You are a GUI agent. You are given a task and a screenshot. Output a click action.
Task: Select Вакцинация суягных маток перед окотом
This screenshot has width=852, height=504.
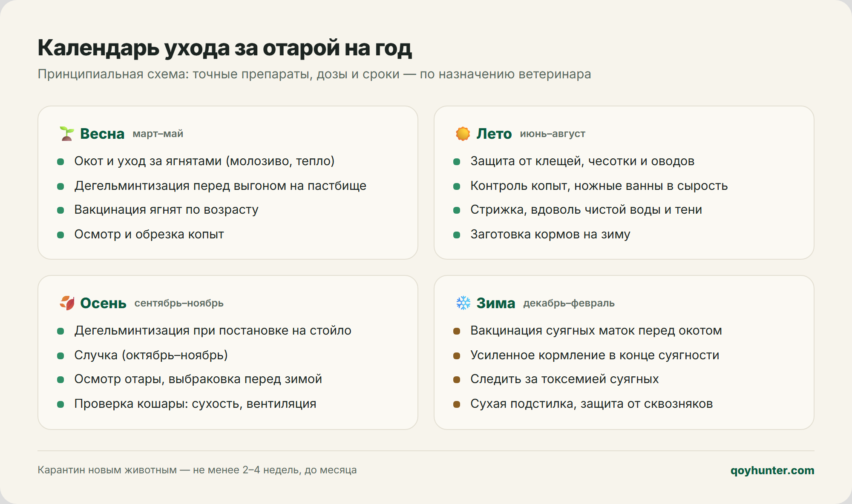pos(596,331)
